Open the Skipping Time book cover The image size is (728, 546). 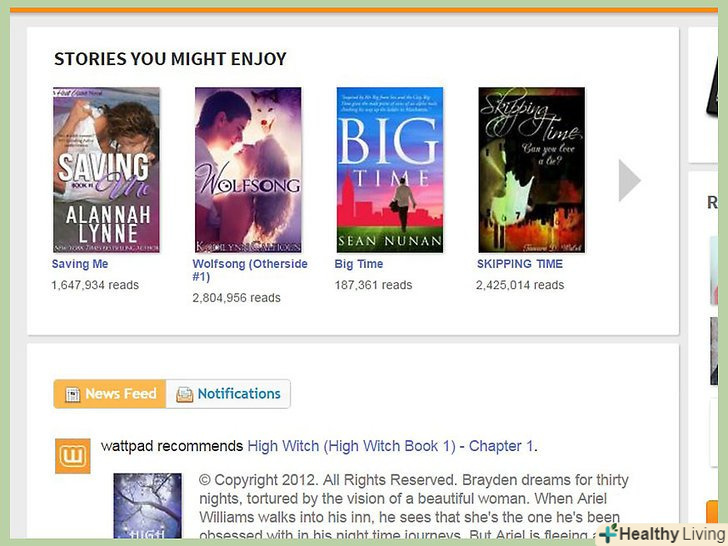pos(532,170)
